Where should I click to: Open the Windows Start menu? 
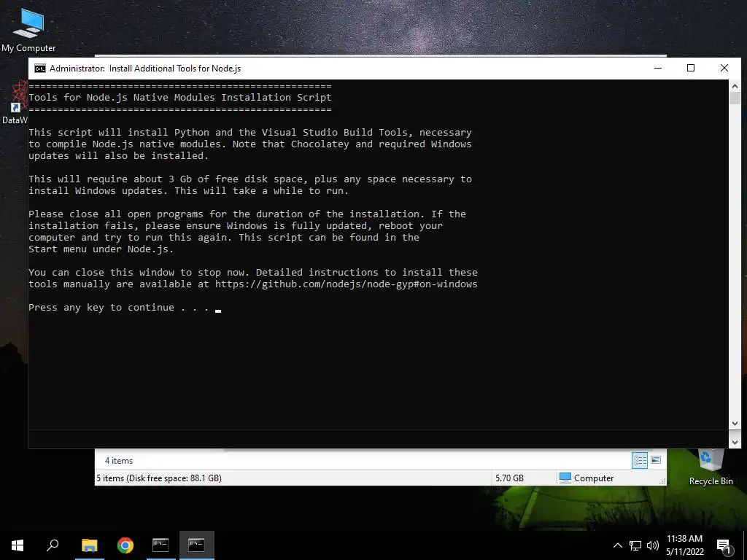tap(18, 545)
